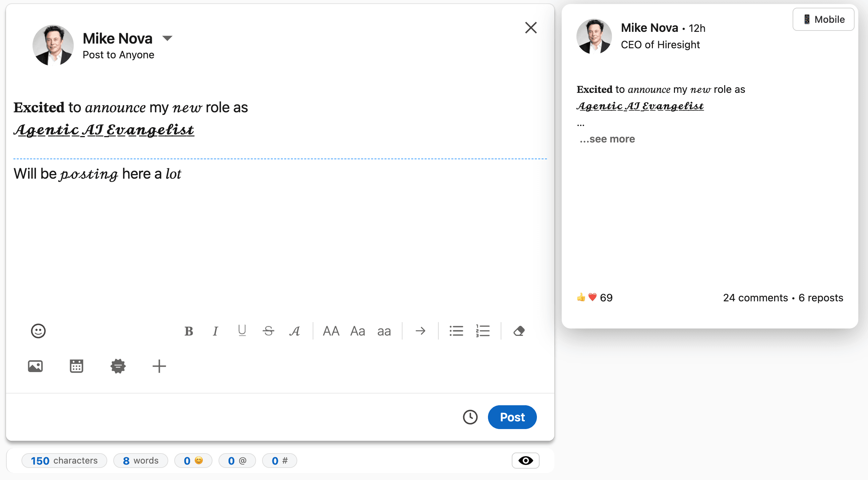Apply script font style
Screen dimensions: 868x480
[x=295, y=331]
